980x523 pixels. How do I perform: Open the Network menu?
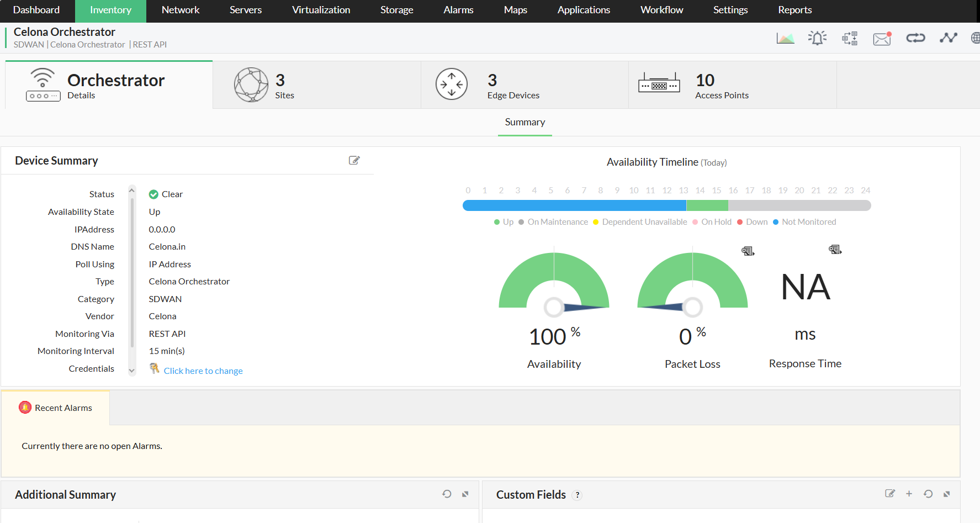pyautogui.click(x=181, y=10)
